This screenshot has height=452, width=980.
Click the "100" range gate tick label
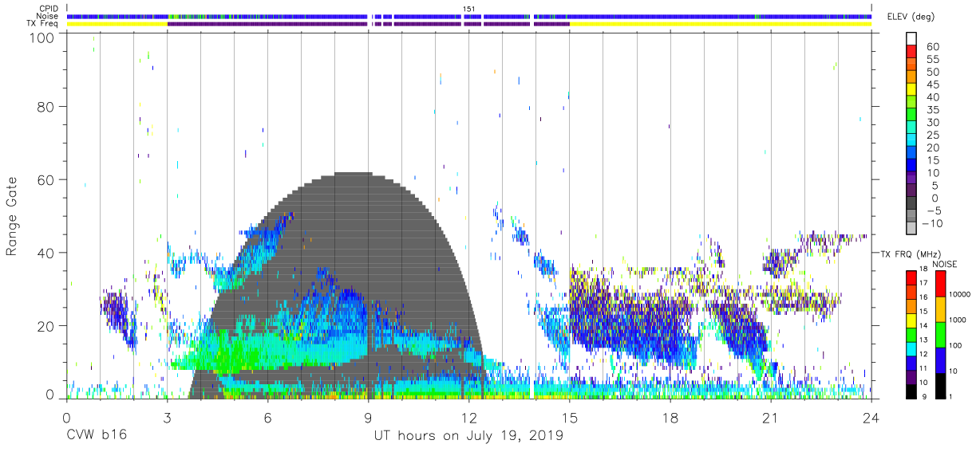[x=41, y=38]
